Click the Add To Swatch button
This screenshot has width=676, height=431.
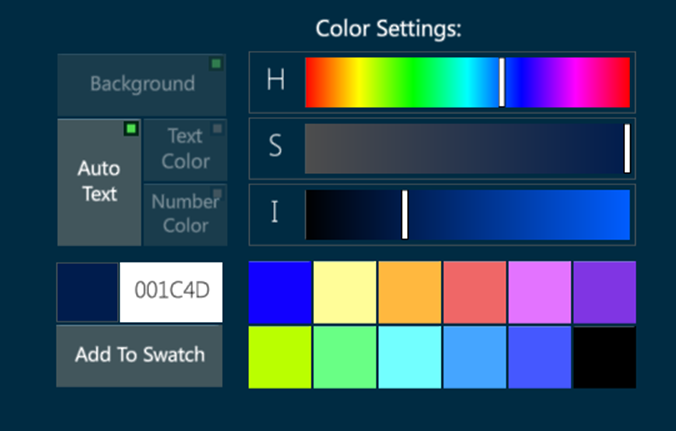(x=140, y=356)
